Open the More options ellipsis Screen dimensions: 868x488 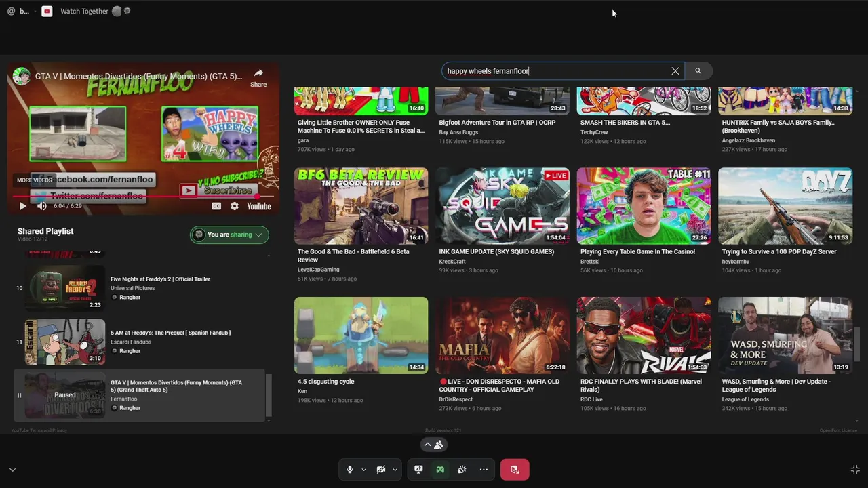click(x=484, y=469)
